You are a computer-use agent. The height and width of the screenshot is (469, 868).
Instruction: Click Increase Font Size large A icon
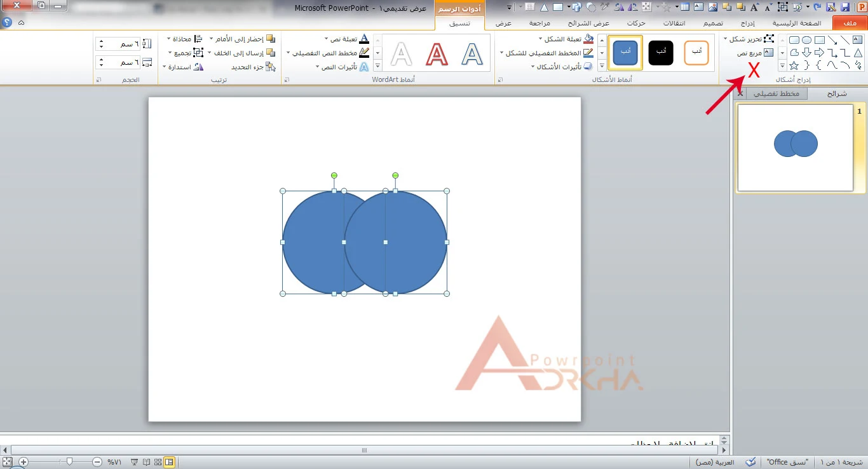[754, 7]
